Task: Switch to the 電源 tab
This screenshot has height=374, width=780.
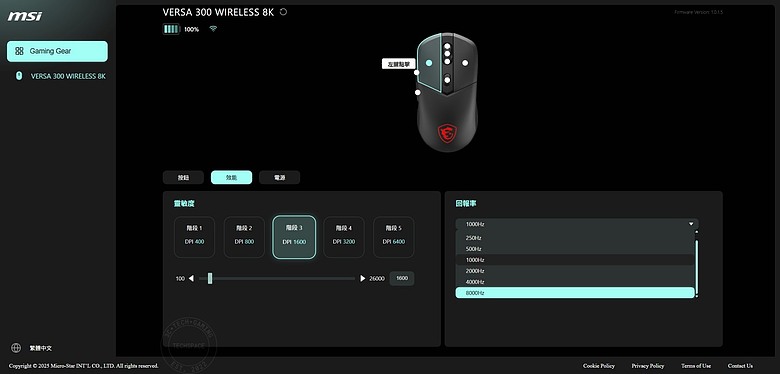Action: point(280,178)
